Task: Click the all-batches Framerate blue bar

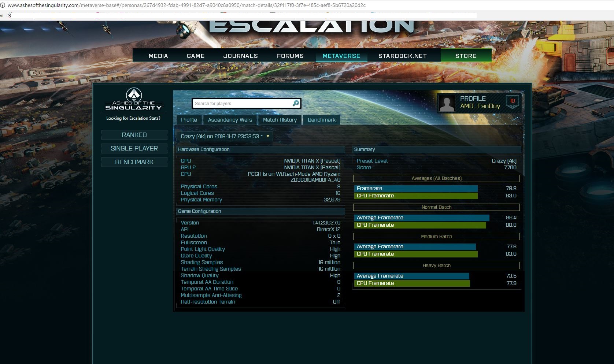Action: [x=416, y=188]
